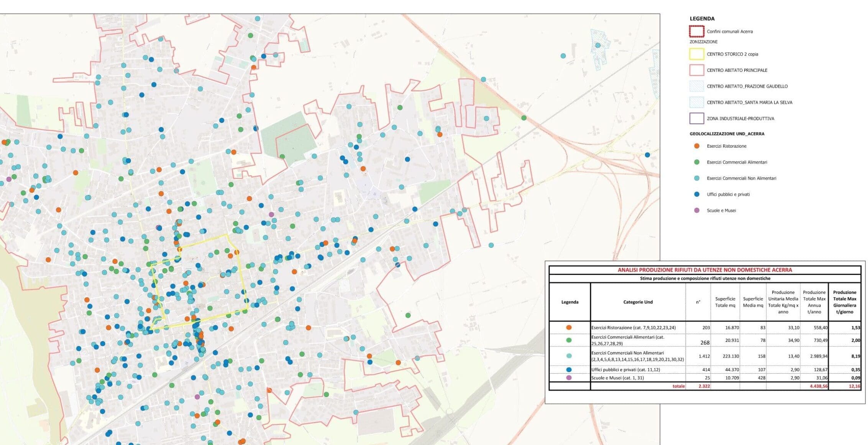Click the purple dot in the table's Scuole row
The image size is (868, 445).
point(569,378)
